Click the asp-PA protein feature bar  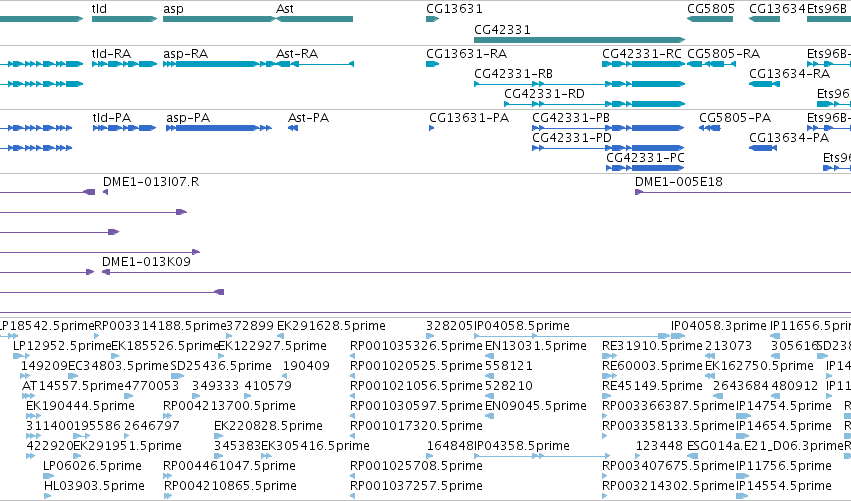coord(219,128)
